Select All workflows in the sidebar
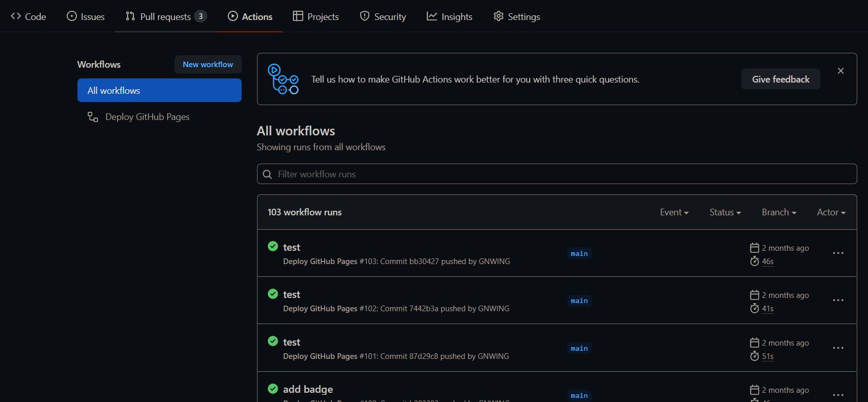Image resolution: width=868 pixels, height=402 pixels. 160,90
